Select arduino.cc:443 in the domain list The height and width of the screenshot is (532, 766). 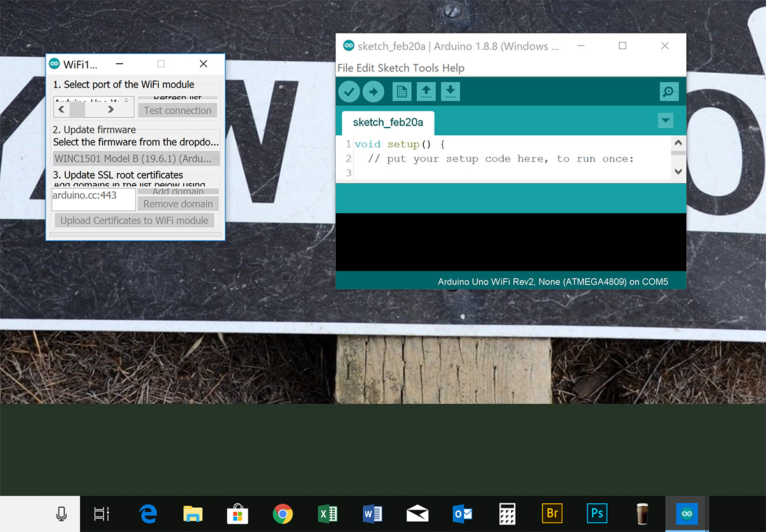(x=84, y=195)
